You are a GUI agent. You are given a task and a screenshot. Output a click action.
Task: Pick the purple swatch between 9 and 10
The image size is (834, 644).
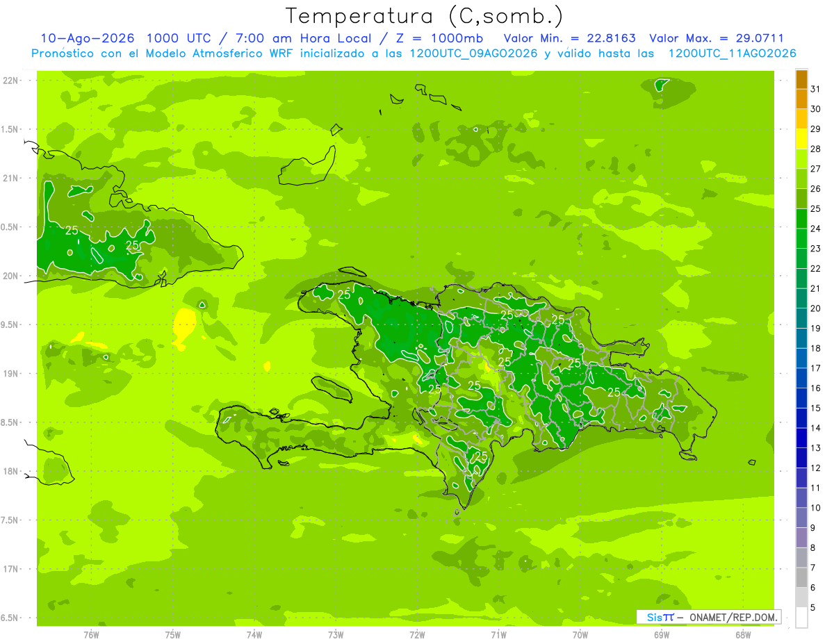coord(801,518)
